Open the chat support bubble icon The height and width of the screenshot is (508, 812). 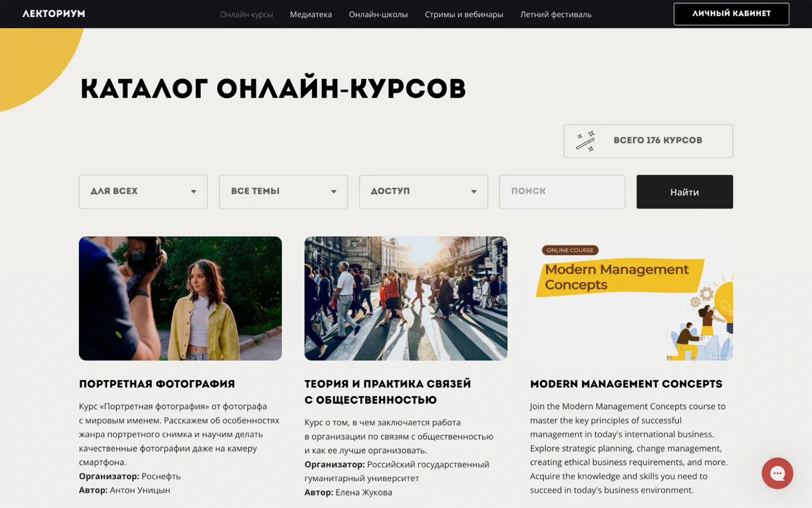click(777, 473)
